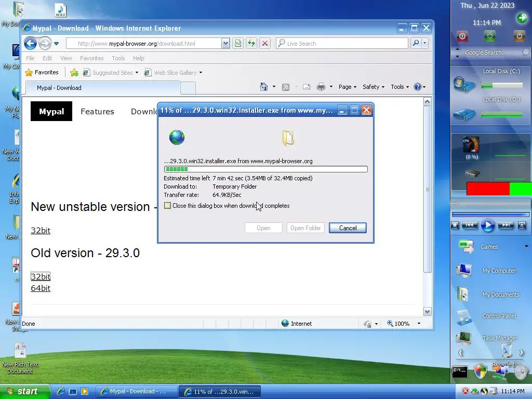
Task: Click the 100% zoom level button
Action: [x=398, y=324]
